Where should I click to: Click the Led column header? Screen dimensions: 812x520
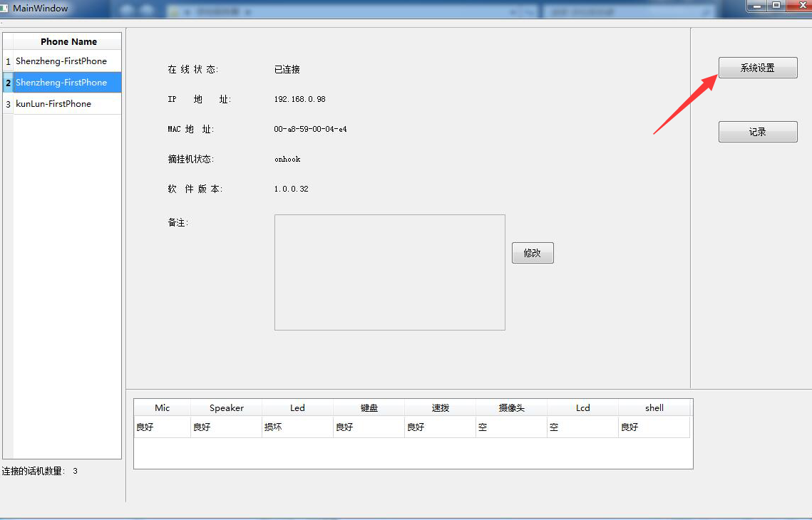tap(297, 408)
